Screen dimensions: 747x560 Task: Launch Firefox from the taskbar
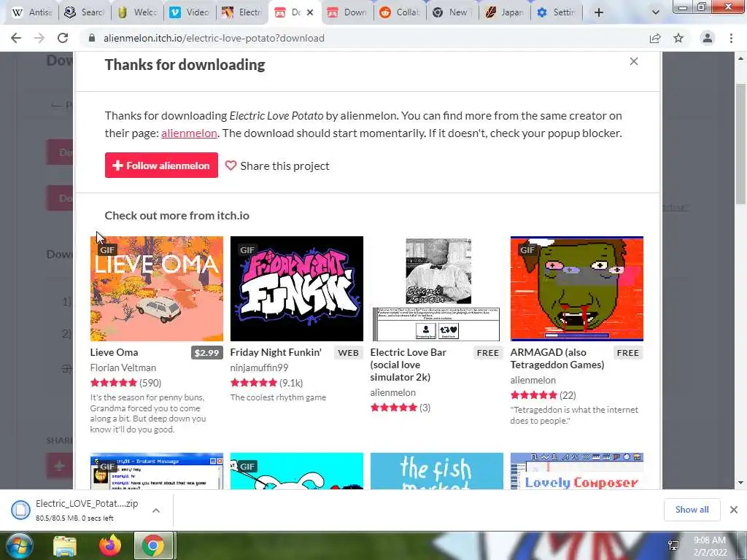point(110,545)
